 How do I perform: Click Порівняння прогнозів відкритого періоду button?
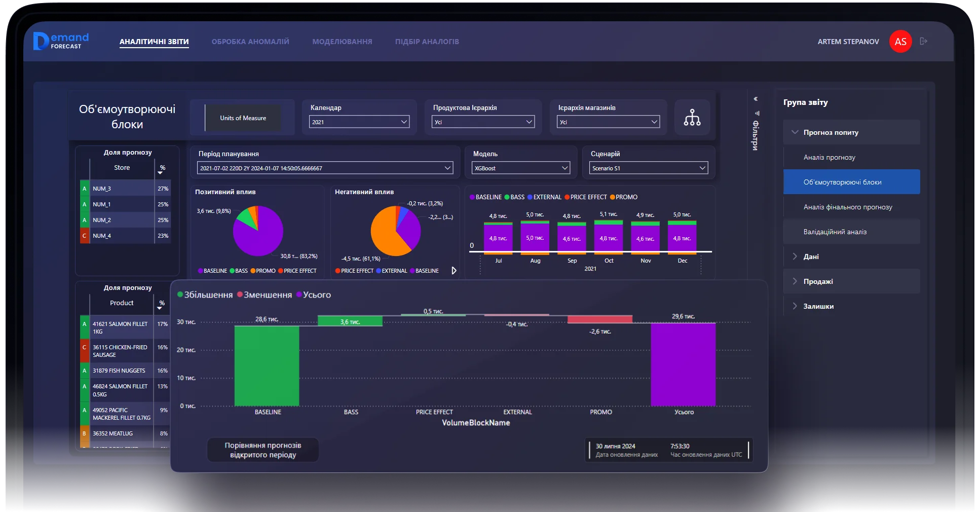point(263,450)
